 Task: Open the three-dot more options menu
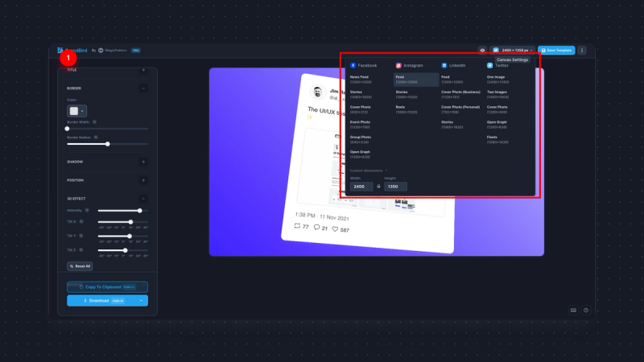point(581,50)
